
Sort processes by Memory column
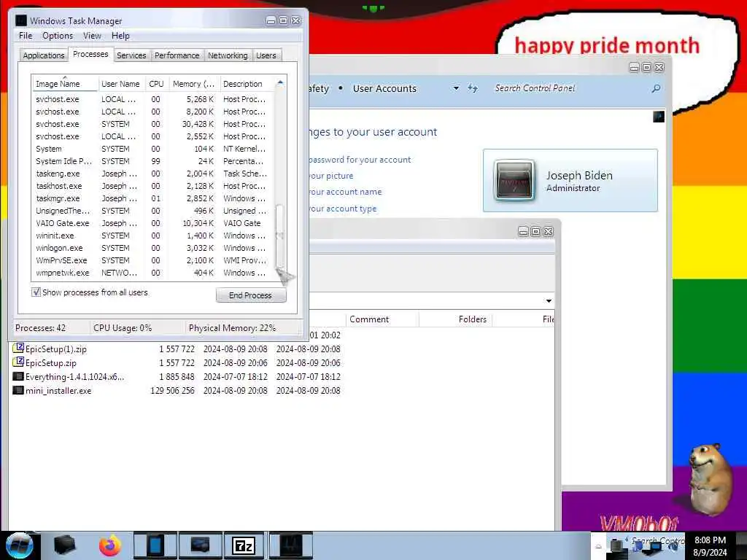[193, 84]
